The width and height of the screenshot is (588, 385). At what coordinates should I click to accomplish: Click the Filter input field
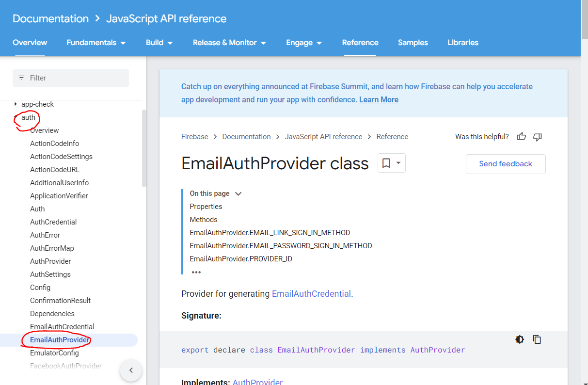pyautogui.click(x=71, y=78)
